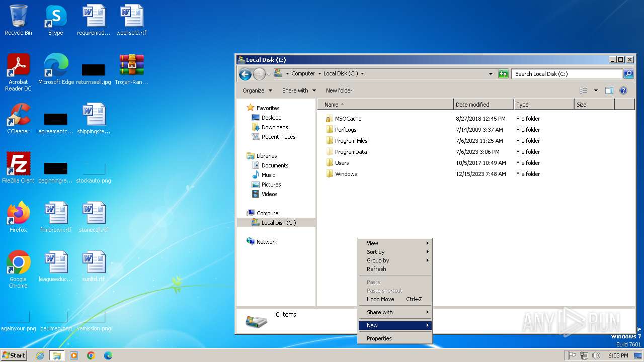Open the New submenu

(395, 325)
